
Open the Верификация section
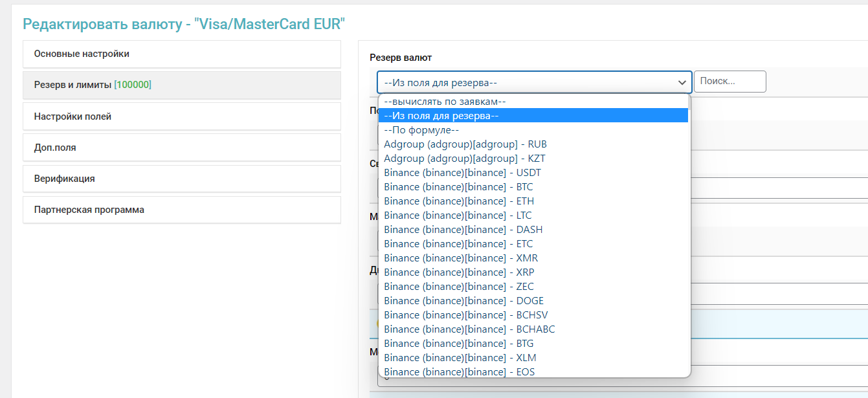point(181,179)
